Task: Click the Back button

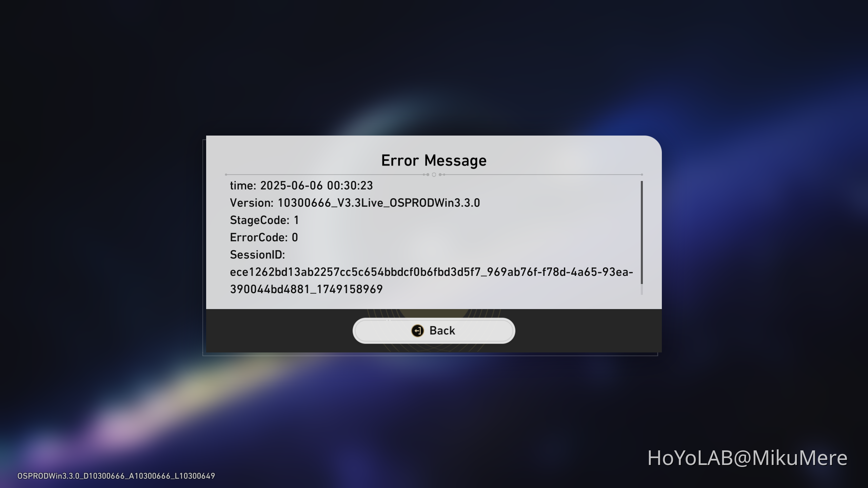Action: coord(434,330)
